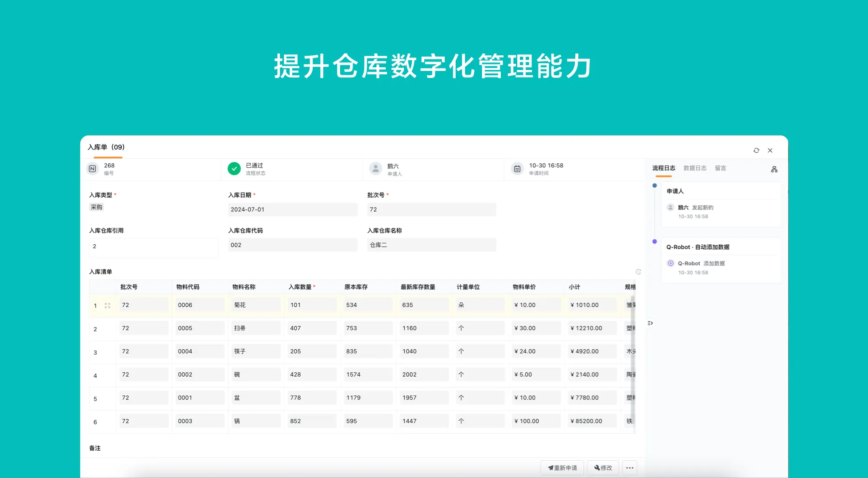The width and height of the screenshot is (868, 478).
Task: Click the 申请时间 calendar icon
Action: [x=517, y=169]
